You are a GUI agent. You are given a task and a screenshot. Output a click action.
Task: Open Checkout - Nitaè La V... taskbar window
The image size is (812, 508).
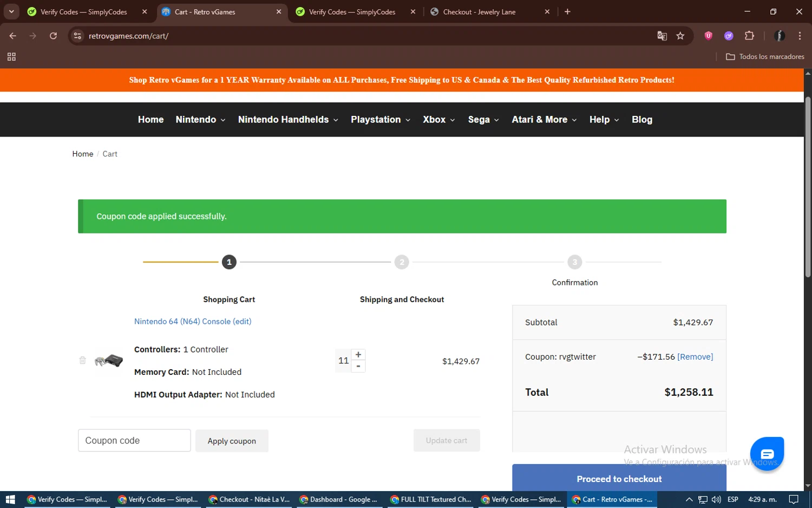tap(250, 499)
